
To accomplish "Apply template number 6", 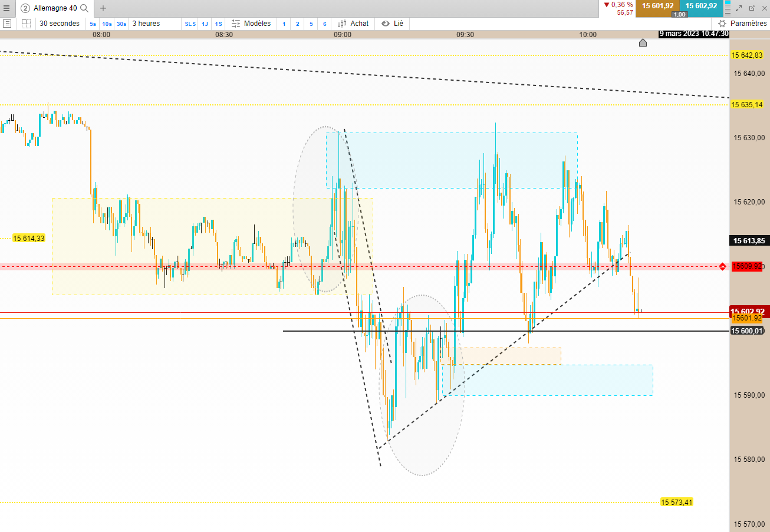I will 325,24.
